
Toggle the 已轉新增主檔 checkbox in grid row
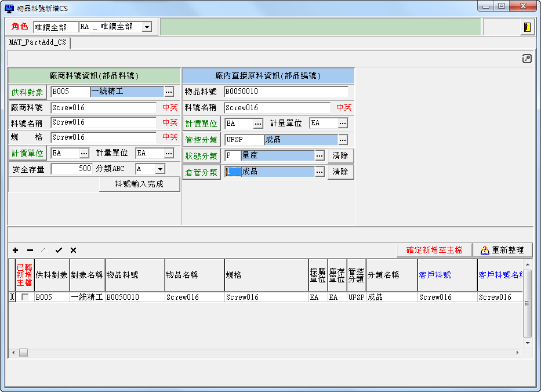tap(25, 297)
